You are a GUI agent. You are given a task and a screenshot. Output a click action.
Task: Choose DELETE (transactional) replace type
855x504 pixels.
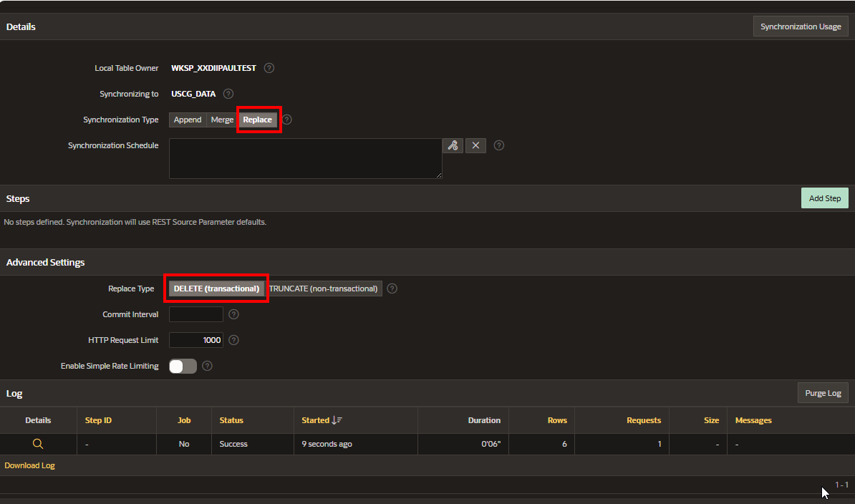click(x=216, y=289)
